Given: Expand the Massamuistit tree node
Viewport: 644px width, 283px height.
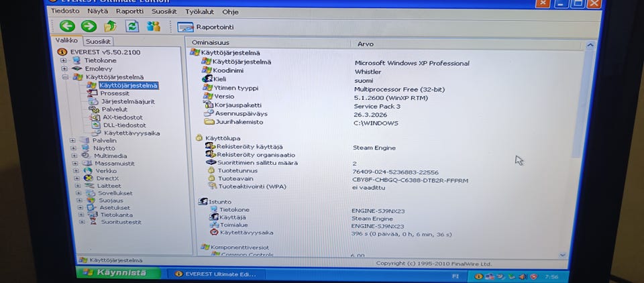Looking at the screenshot, I should coord(75,164).
